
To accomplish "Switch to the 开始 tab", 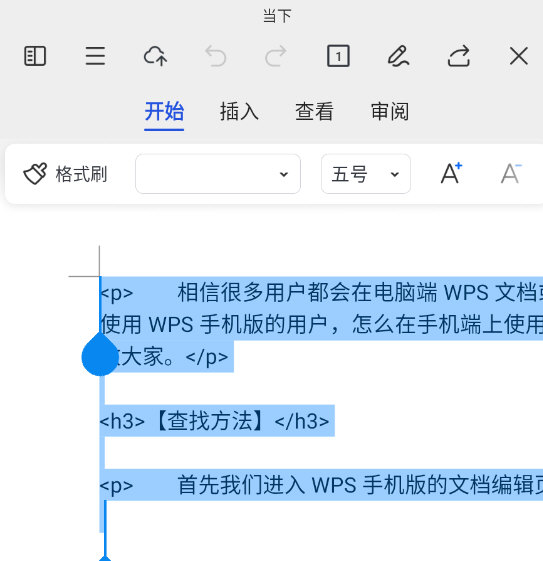I will (x=164, y=111).
